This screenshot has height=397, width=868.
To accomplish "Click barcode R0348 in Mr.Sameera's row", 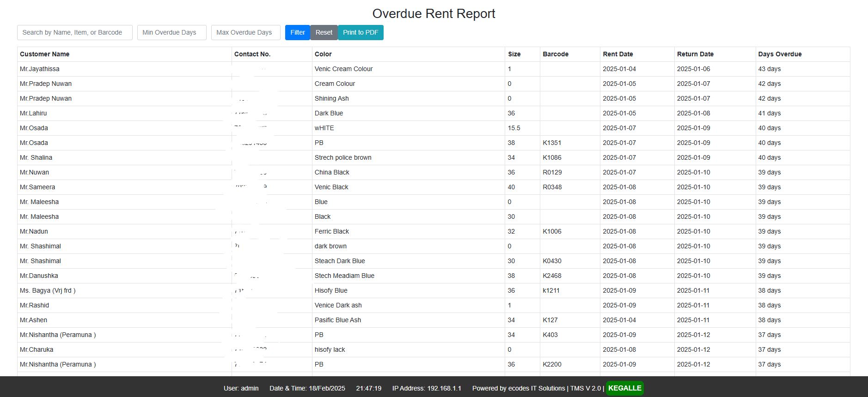I will point(552,187).
